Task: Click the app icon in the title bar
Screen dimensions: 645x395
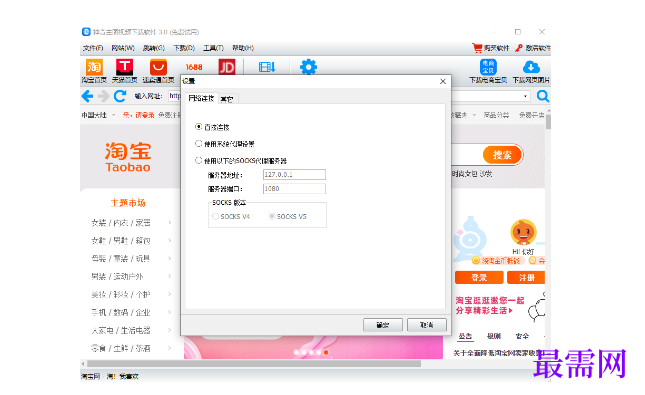Action: point(86,32)
